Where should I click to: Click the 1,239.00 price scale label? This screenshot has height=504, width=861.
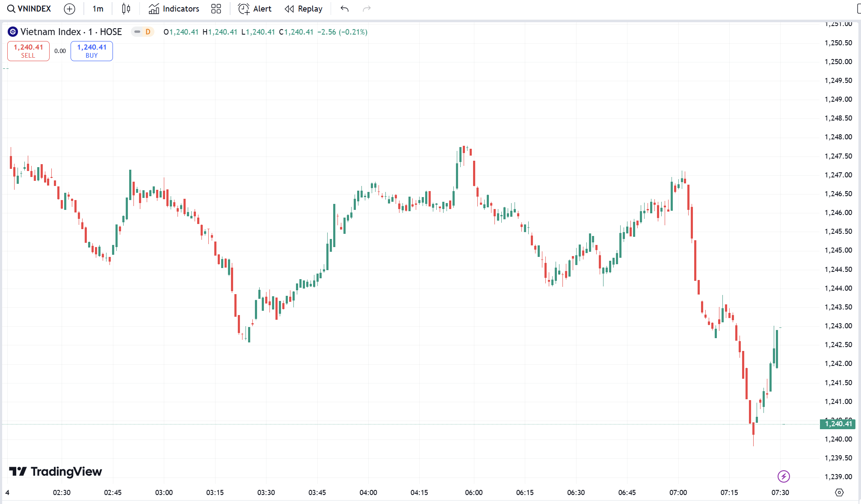(x=838, y=477)
